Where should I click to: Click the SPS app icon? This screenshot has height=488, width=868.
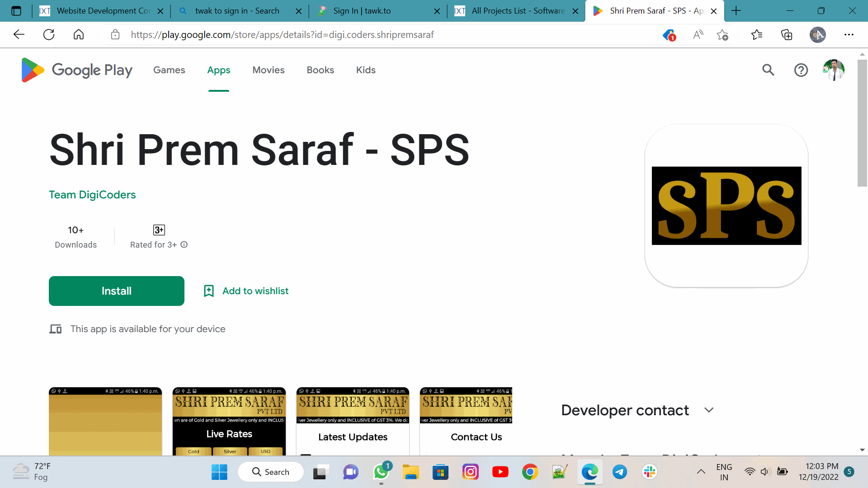(x=726, y=206)
